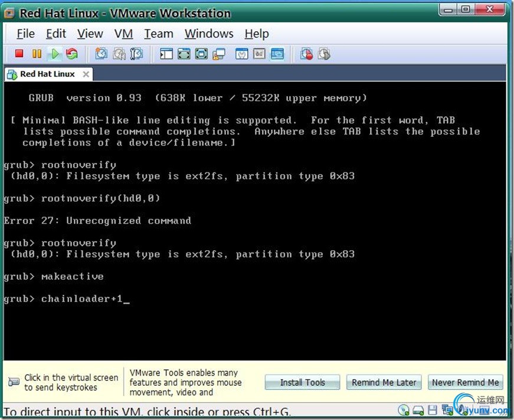Click the Record activity red-dot icon
514x420 pixels.
[306, 54]
